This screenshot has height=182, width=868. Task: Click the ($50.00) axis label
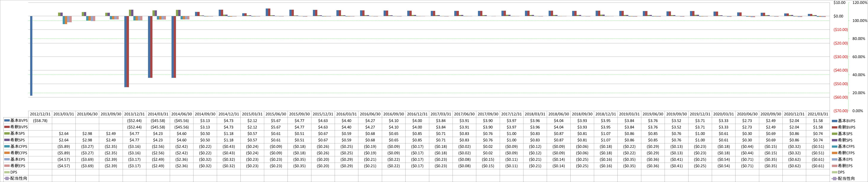pos(841,84)
